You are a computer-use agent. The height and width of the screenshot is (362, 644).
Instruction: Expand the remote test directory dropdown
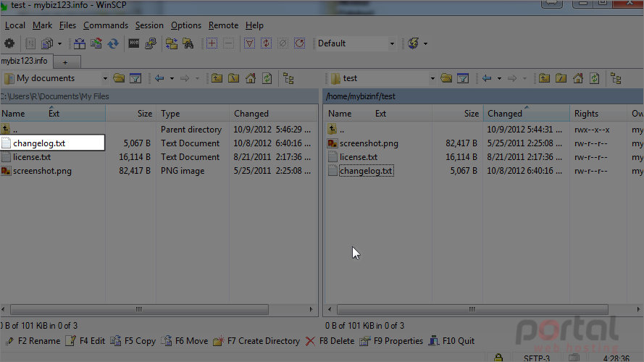(432, 78)
